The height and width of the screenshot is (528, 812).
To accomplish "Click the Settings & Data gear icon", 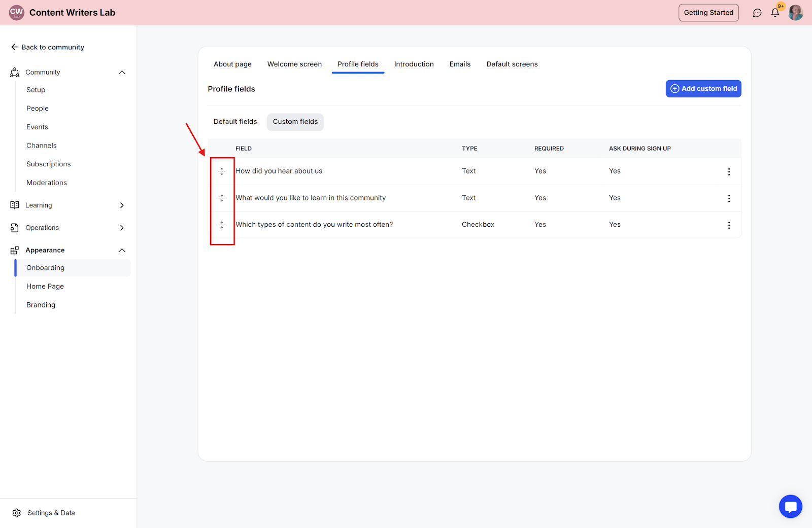I will (x=17, y=513).
